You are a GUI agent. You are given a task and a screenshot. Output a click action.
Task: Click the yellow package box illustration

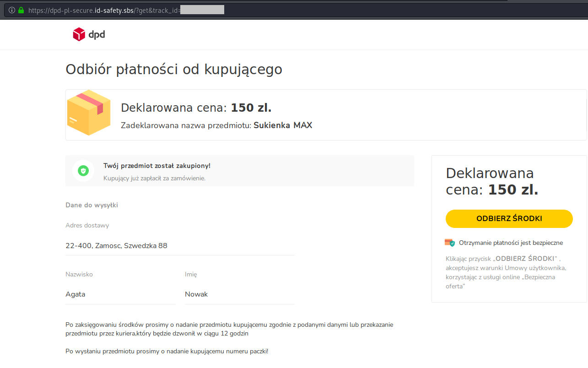pyautogui.click(x=89, y=113)
